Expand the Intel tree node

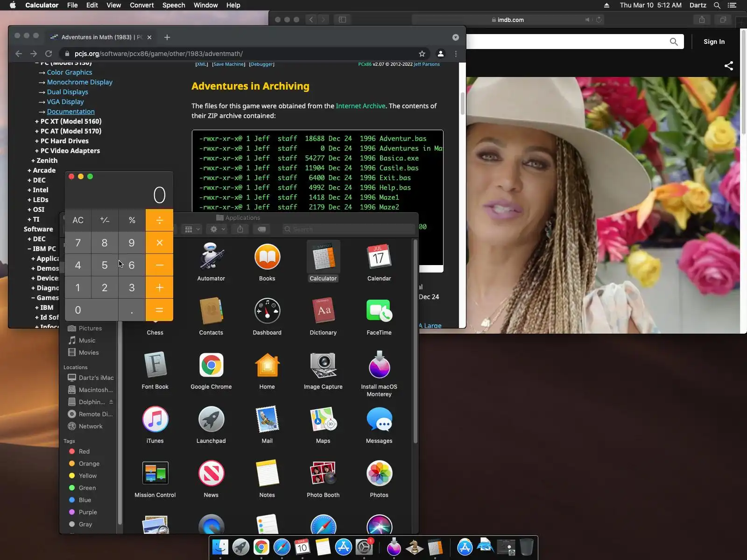point(38,190)
